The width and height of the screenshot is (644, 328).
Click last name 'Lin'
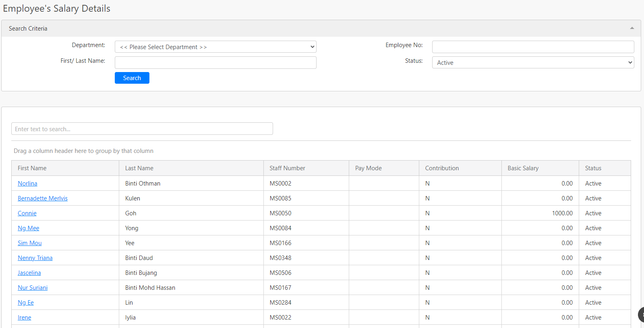pos(129,302)
